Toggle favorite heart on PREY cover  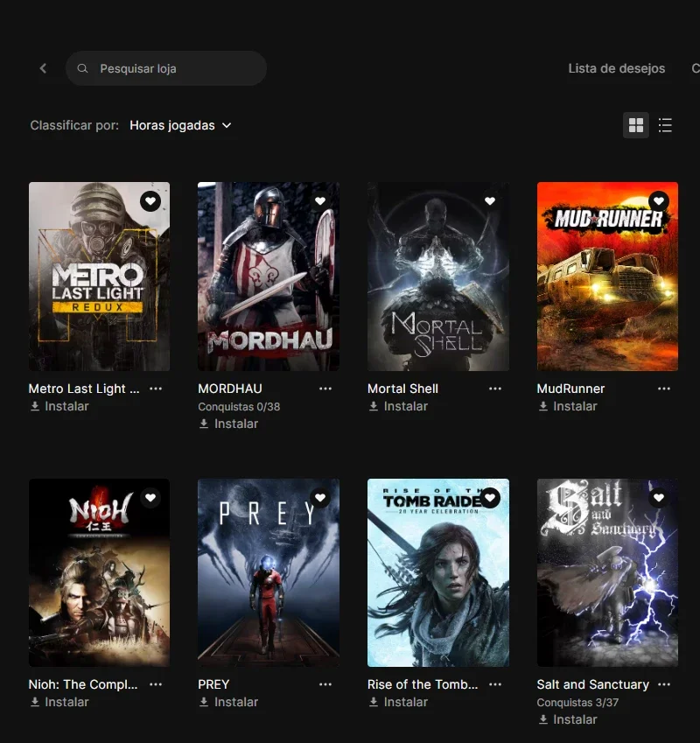[320, 498]
